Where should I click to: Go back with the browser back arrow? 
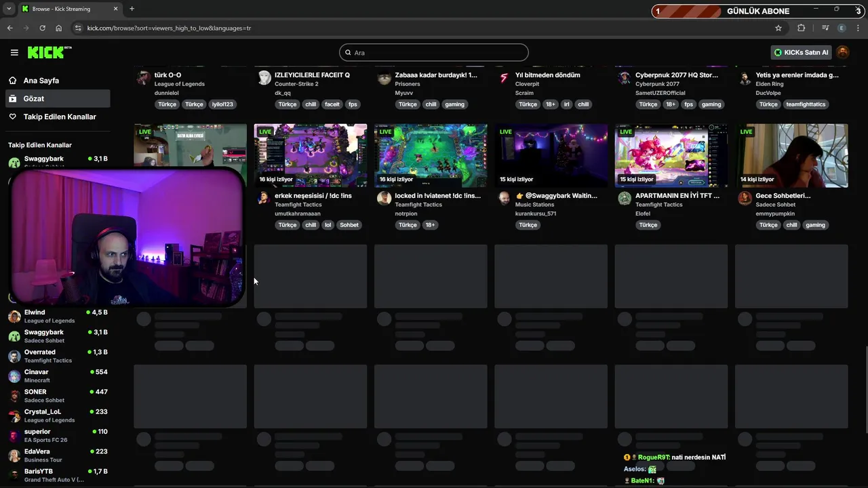point(9,28)
